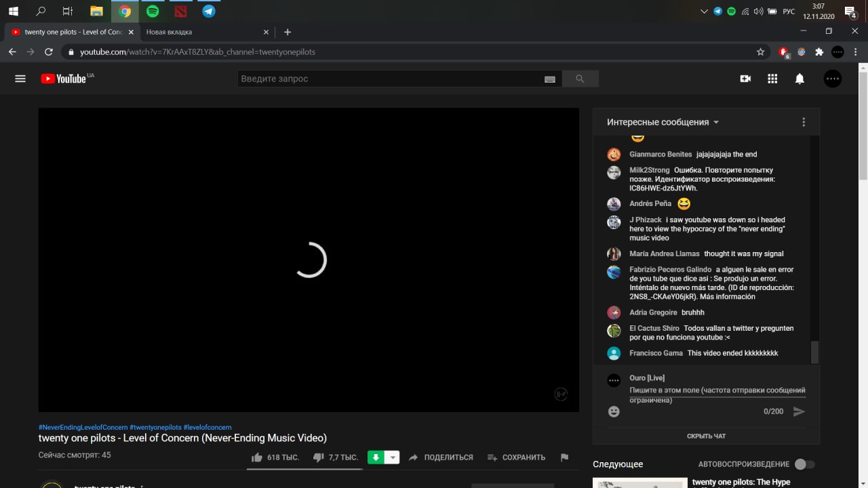Open Task View on the taskbar
Image resolution: width=868 pixels, height=488 pixels.
pyautogui.click(x=68, y=11)
